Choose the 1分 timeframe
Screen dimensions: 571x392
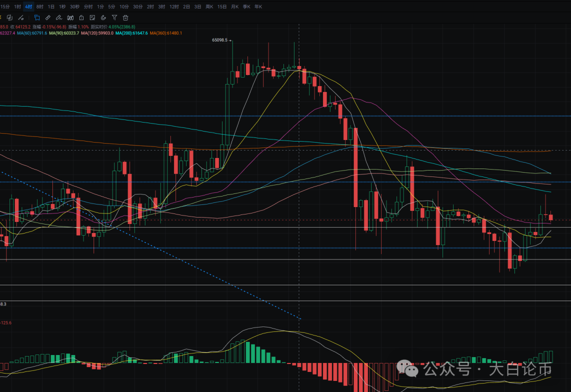point(100,6)
